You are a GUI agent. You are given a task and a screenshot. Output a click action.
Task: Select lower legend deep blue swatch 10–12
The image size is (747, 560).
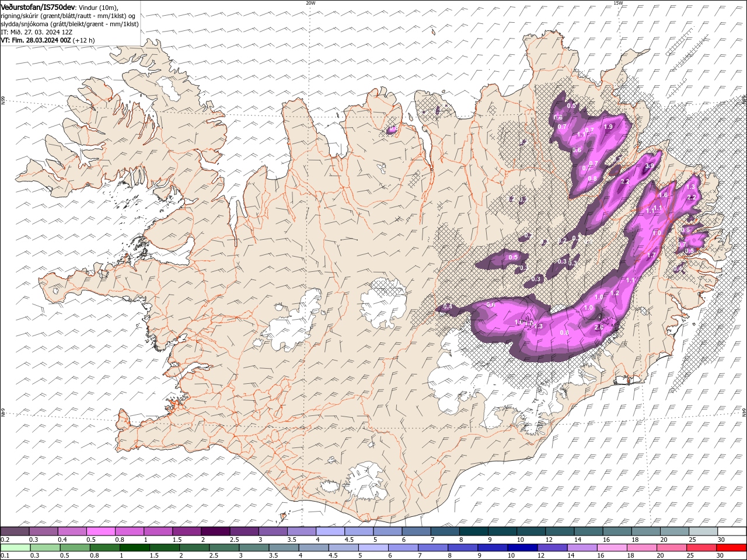point(522,548)
